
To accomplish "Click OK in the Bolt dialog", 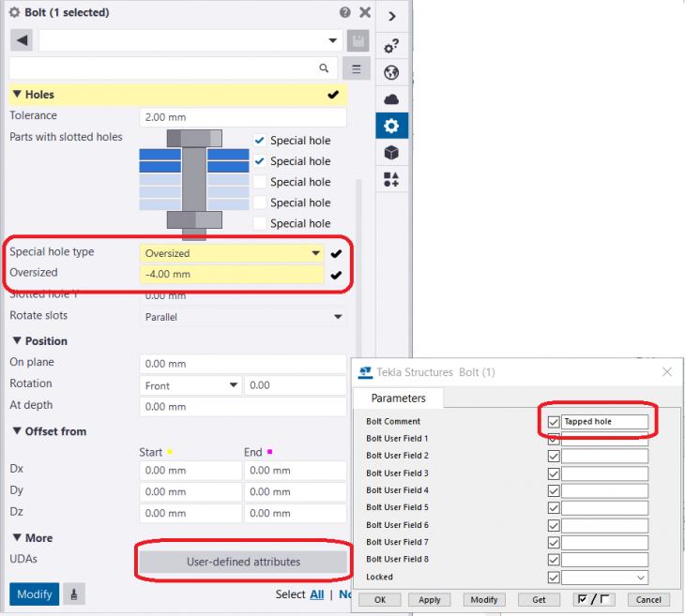I will pos(380,600).
